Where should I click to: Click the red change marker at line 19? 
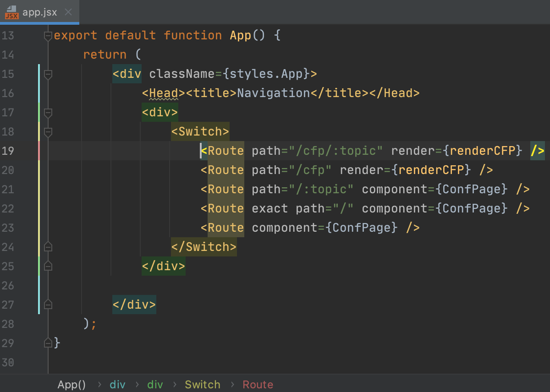(x=39, y=151)
